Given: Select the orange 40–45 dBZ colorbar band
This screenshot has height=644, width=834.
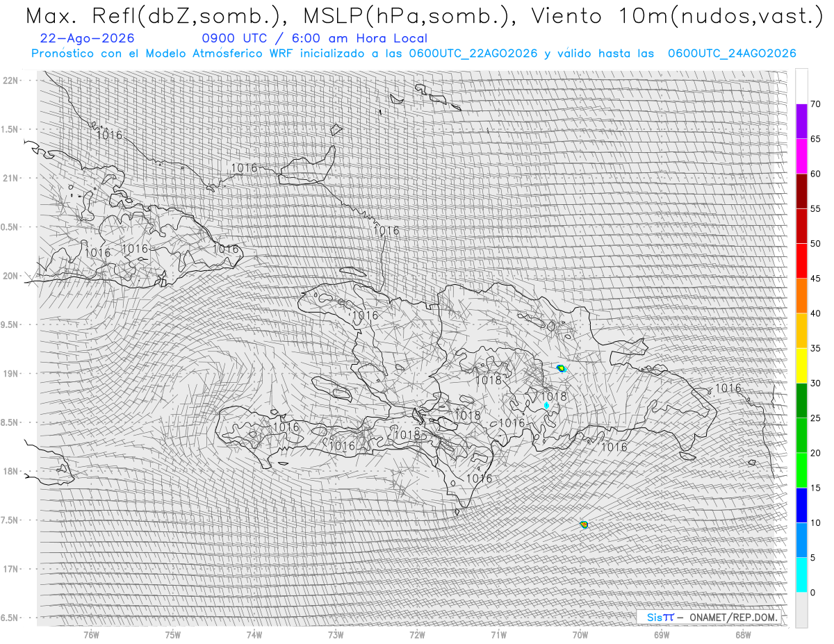Looking at the screenshot, I should click(801, 296).
